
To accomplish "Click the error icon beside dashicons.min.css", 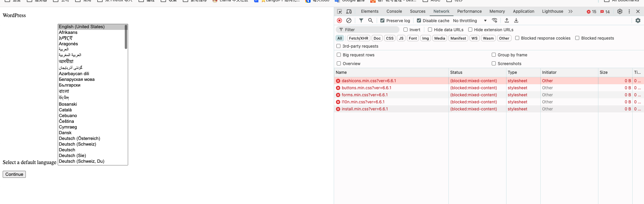I will click(338, 81).
